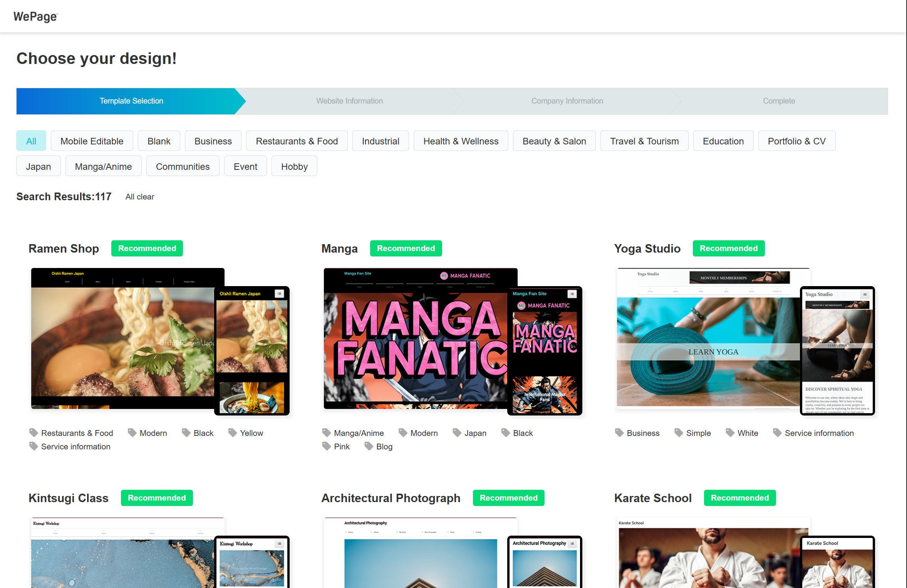Open the Architectural Photography desktop preview
907x588 pixels.
tap(416, 553)
